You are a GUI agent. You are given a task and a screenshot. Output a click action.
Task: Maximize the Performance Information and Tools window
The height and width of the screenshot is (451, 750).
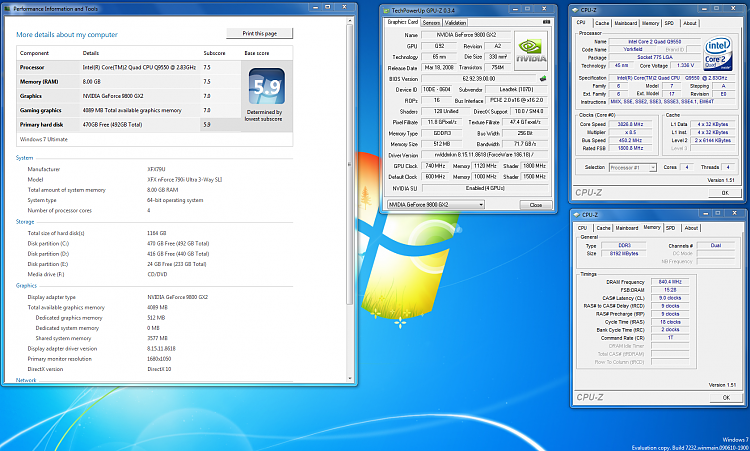328,7
